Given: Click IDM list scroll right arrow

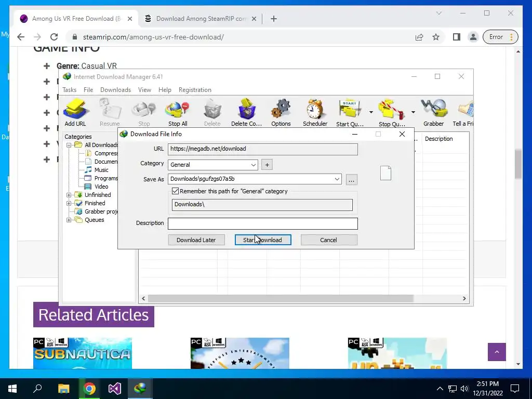Looking at the screenshot, I should pos(464,299).
